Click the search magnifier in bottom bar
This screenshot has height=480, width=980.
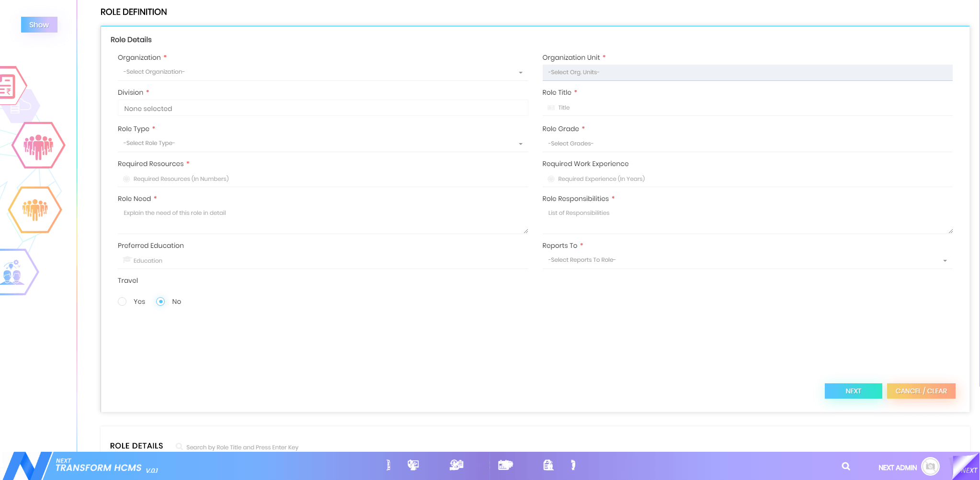(846, 466)
